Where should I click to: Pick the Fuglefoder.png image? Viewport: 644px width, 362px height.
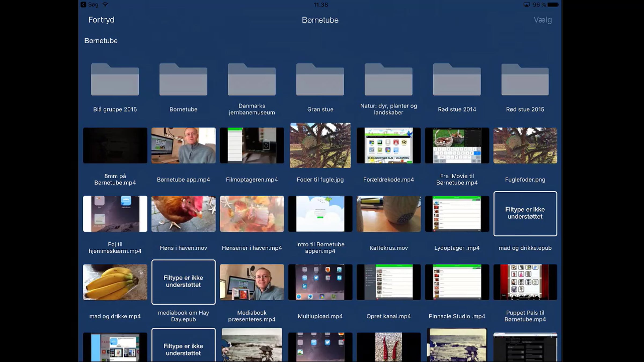click(x=525, y=145)
